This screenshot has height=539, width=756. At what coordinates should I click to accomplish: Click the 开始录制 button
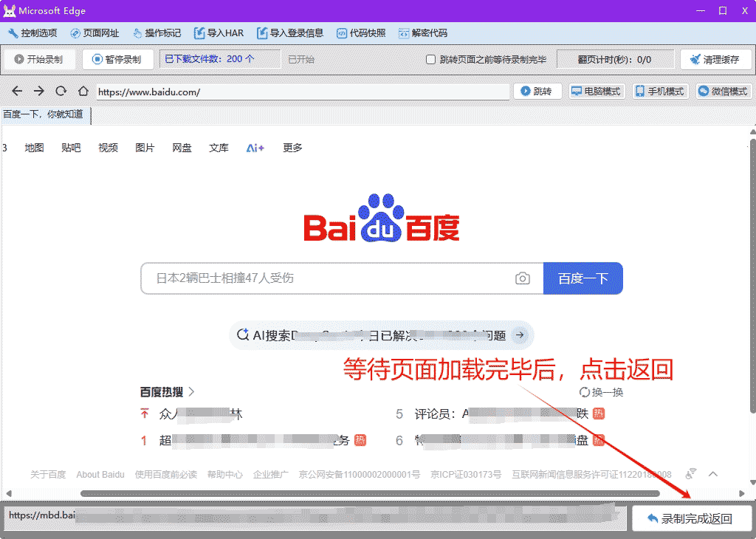(x=39, y=59)
